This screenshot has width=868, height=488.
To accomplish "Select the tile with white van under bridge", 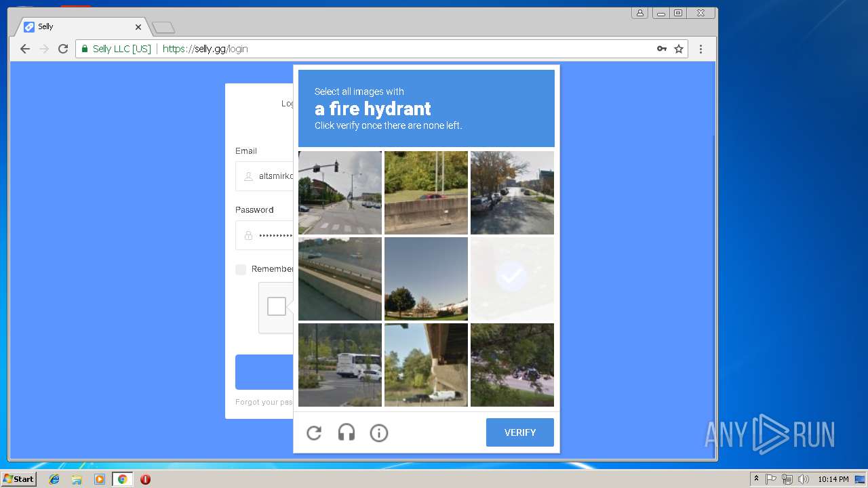I will coord(426,365).
